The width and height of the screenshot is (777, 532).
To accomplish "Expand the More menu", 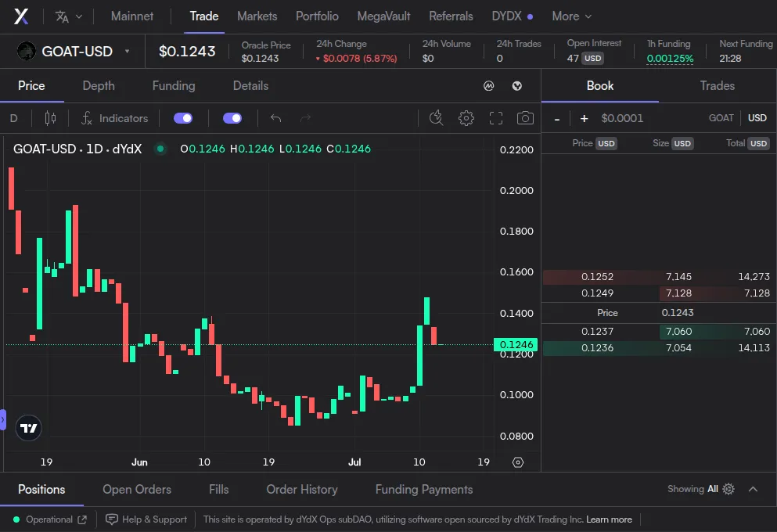I will [571, 16].
